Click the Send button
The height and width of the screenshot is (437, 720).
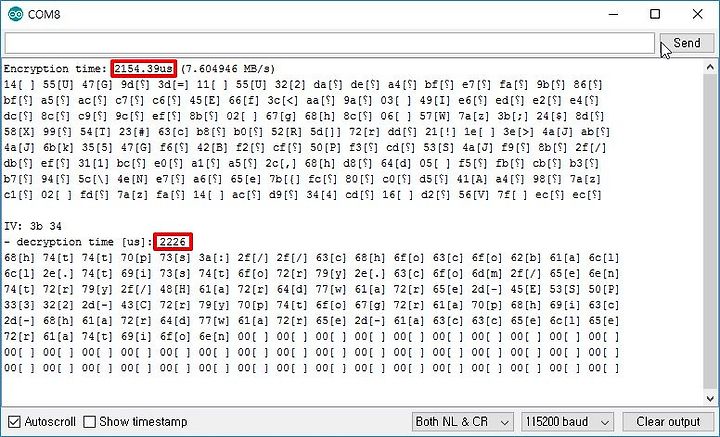click(x=686, y=43)
